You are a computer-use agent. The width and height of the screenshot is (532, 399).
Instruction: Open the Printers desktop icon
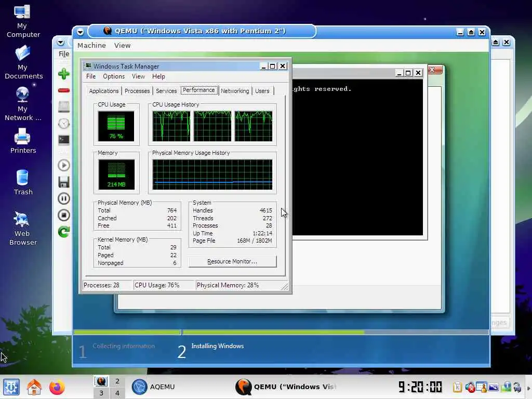(x=23, y=141)
